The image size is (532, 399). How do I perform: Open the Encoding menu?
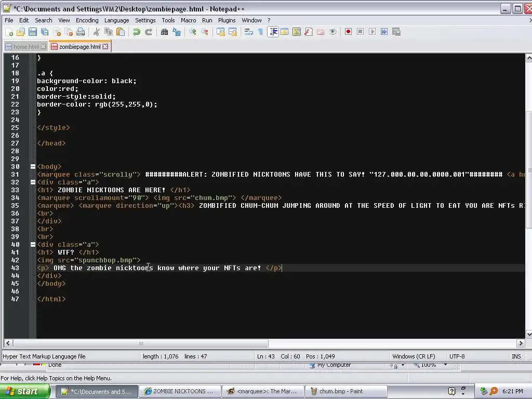pyautogui.click(x=87, y=20)
